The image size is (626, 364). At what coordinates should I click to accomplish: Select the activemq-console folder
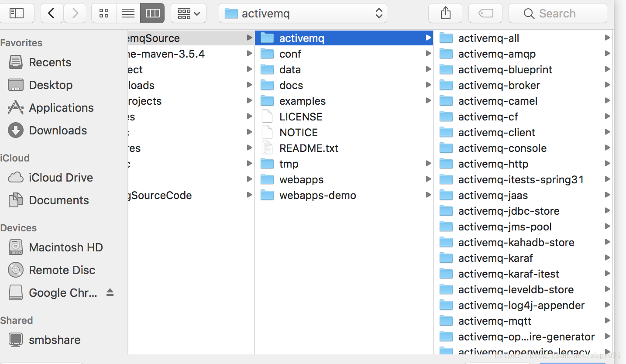tap(523, 148)
